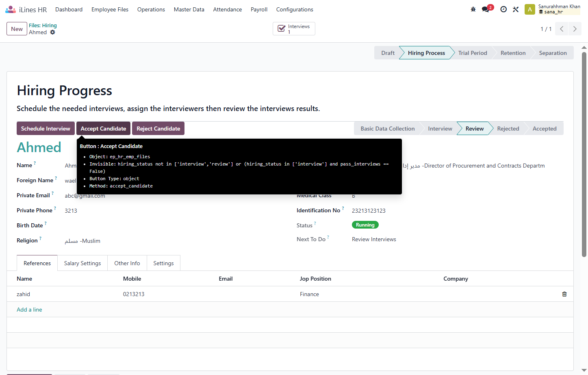This screenshot has height=375, width=588.
Task: Open the debug bug icon menu
Action: (473, 9)
